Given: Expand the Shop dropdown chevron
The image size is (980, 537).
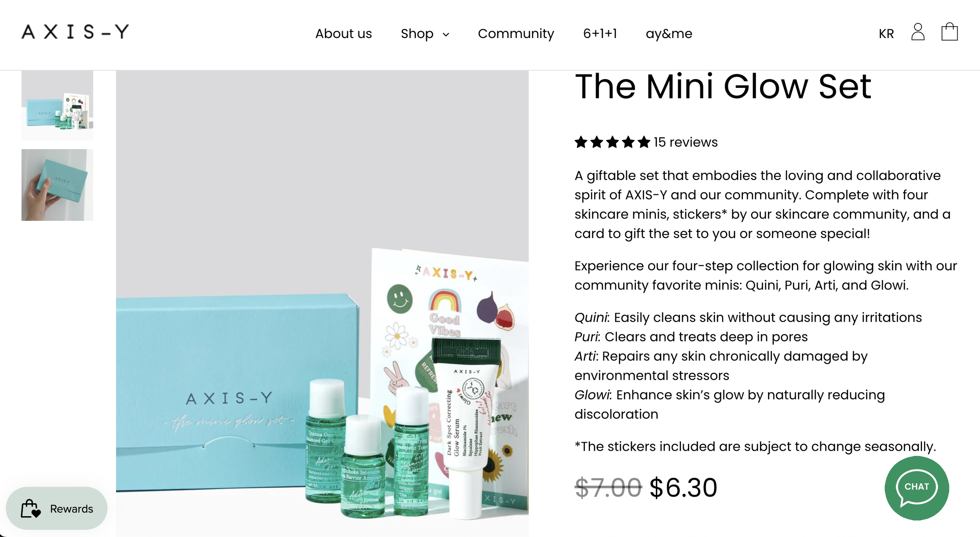Looking at the screenshot, I should click(446, 35).
